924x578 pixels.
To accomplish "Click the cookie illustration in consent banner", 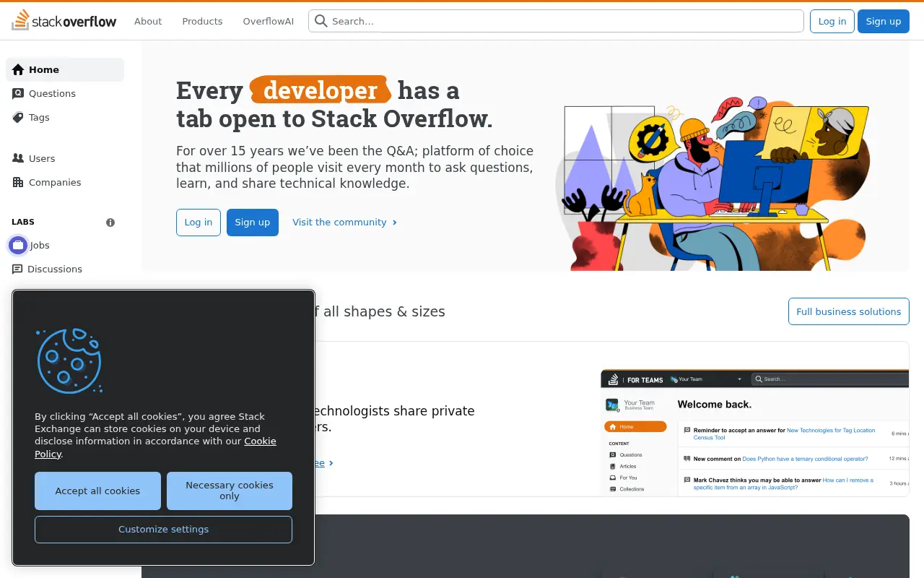I will pyautogui.click(x=69, y=361).
